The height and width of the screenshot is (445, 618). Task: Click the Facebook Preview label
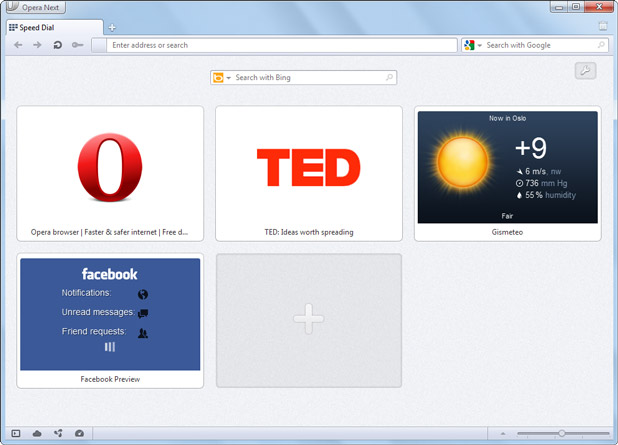[x=110, y=379]
